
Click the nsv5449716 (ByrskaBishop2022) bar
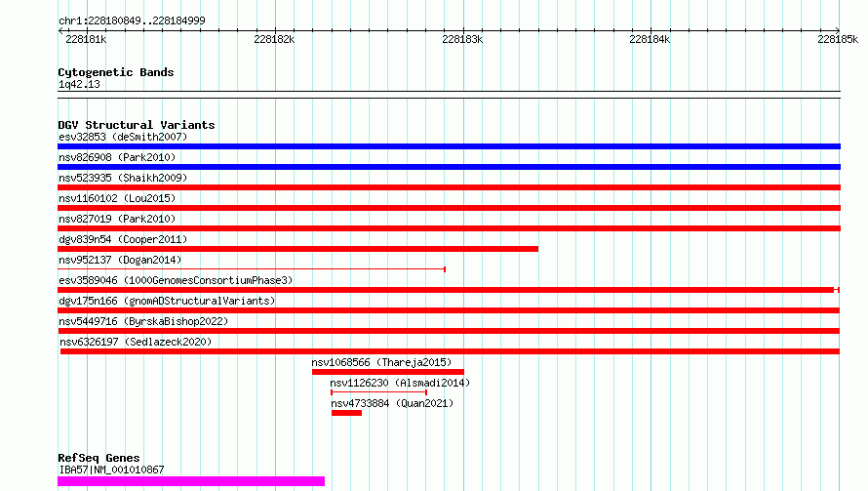[449, 331]
